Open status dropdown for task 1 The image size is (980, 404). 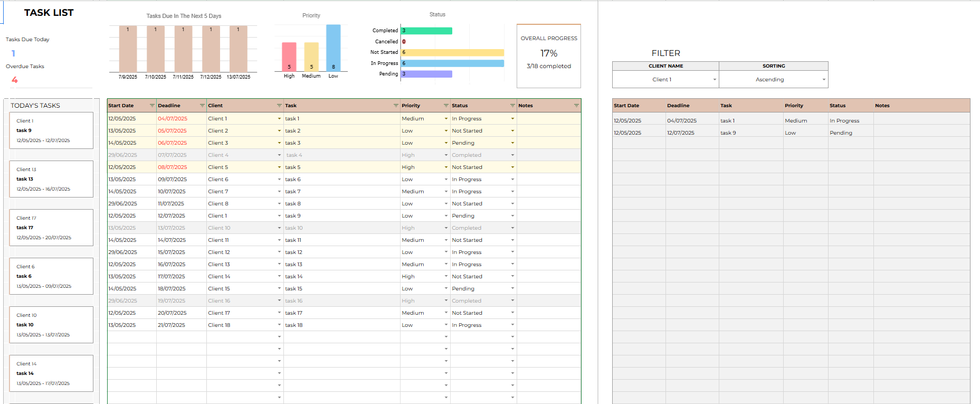(x=512, y=119)
